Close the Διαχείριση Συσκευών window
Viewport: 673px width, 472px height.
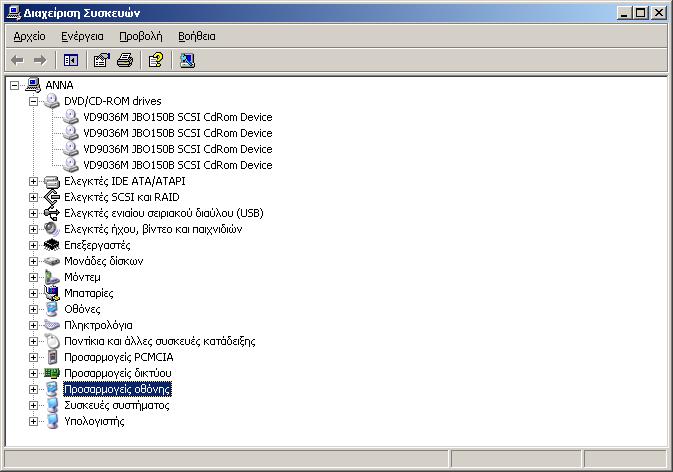(659, 13)
